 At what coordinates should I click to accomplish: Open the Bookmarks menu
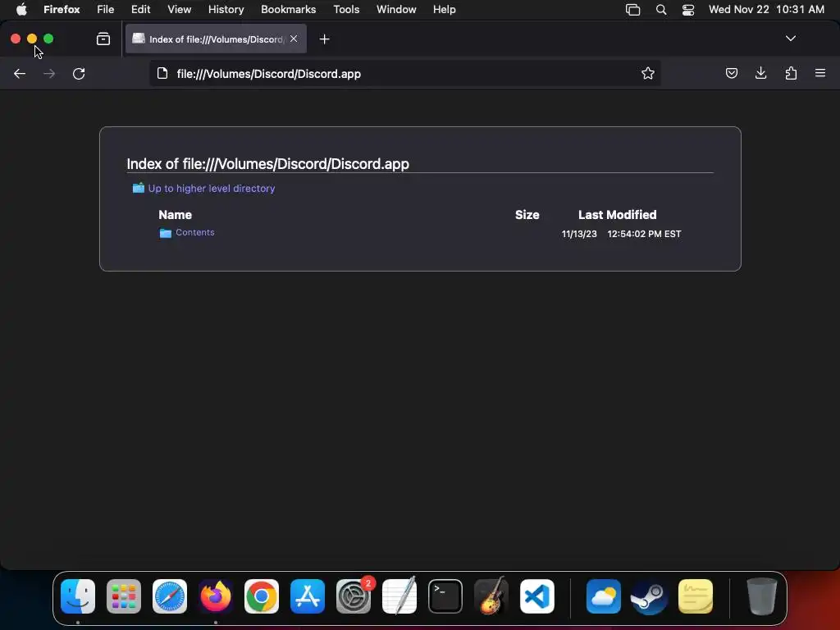tap(288, 10)
